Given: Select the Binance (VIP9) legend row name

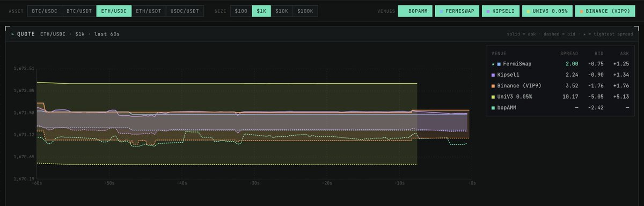Looking at the screenshot, I should 519,86.
